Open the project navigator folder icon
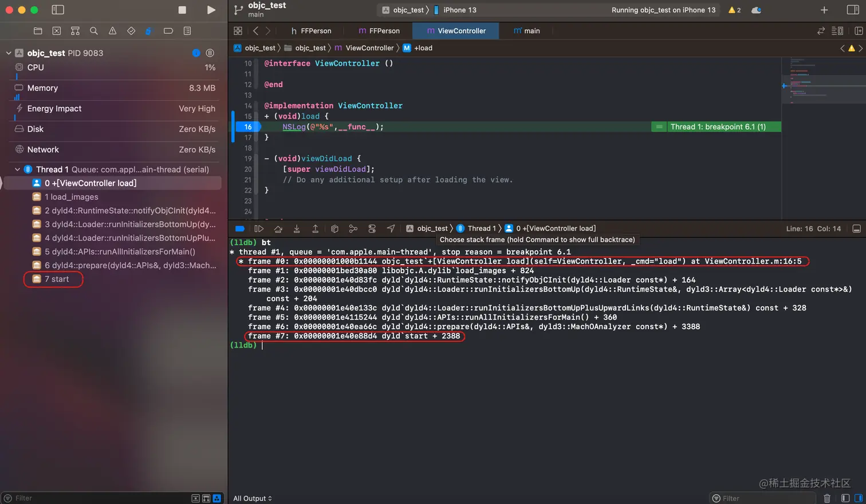 (x=38, y=31)
